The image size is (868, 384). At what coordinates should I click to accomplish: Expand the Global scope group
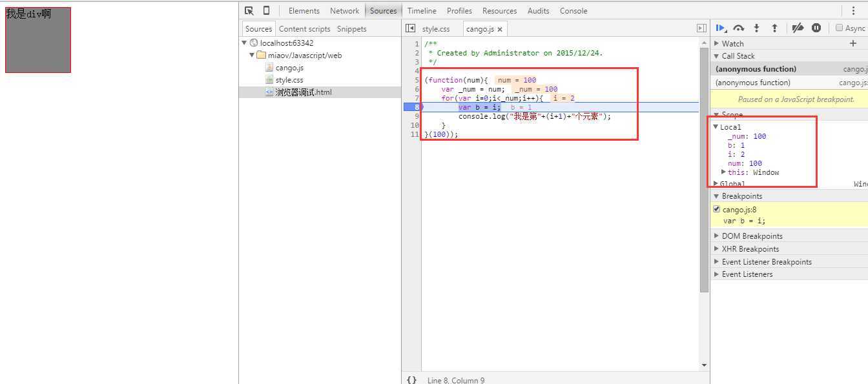716,184
